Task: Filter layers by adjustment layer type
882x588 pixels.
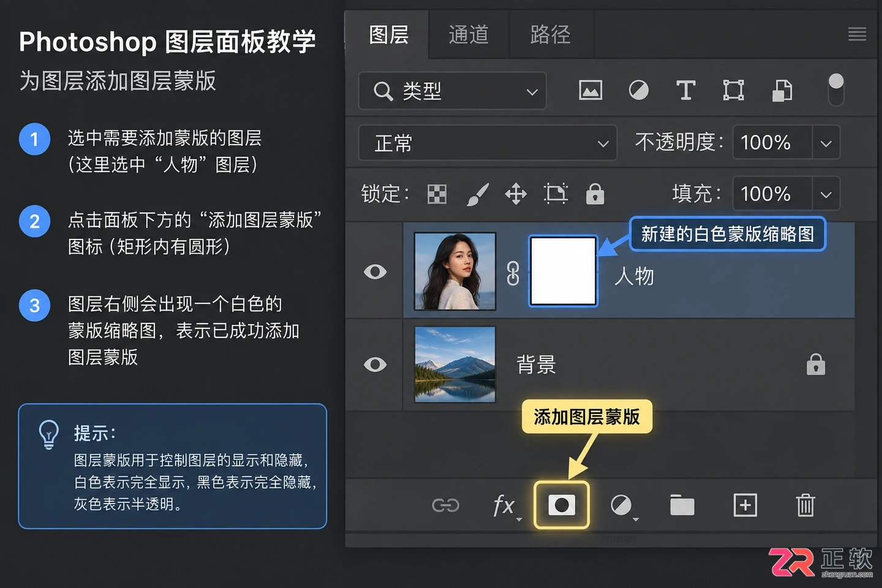Action: (x=638, y=91)
